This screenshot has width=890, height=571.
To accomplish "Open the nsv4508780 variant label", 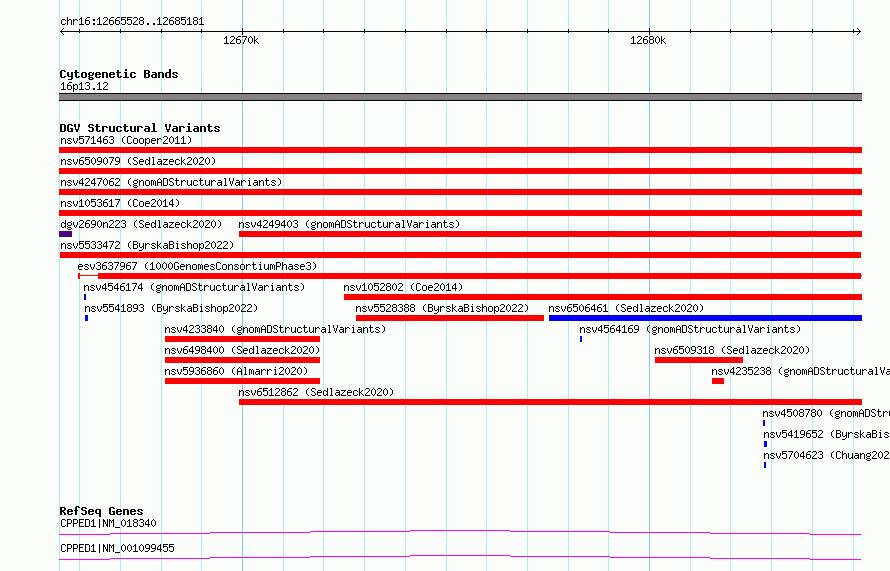I will pyautogui.click(x=826, y=413).
